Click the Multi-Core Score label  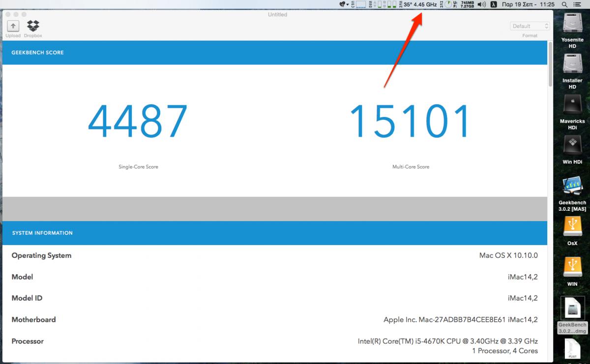pyautogui.click(x=411, y=167)
